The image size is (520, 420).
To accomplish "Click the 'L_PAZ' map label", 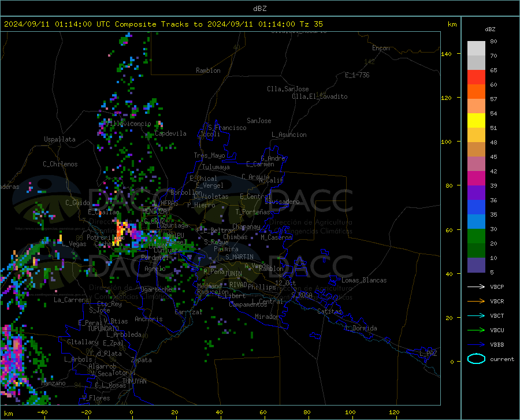I will pyautogui.click(x=428, y=354).
